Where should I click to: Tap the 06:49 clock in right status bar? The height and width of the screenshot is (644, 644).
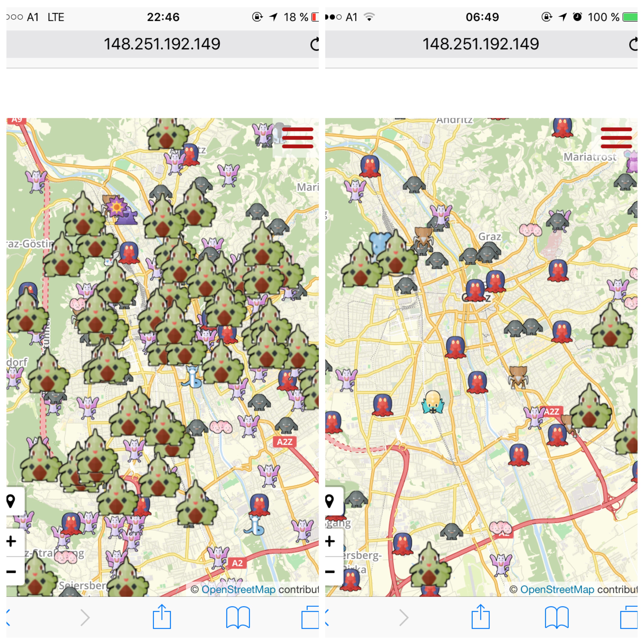click(482, 17)
